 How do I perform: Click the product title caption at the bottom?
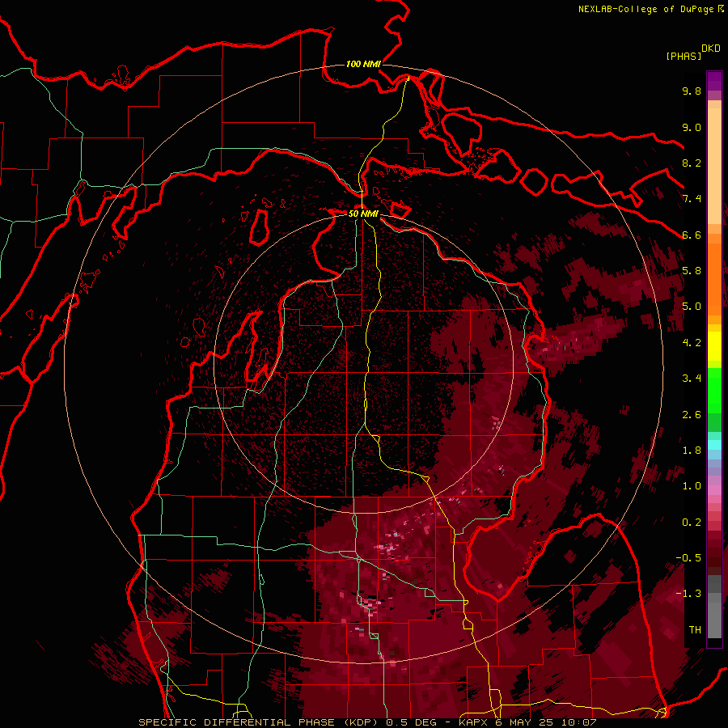pos(367,722)
